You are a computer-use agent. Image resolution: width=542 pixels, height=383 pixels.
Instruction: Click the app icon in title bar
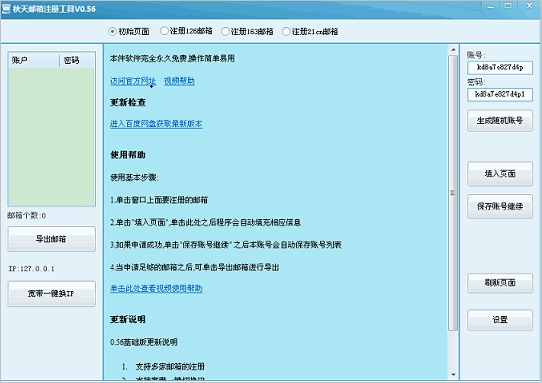(x=6, y=9)
